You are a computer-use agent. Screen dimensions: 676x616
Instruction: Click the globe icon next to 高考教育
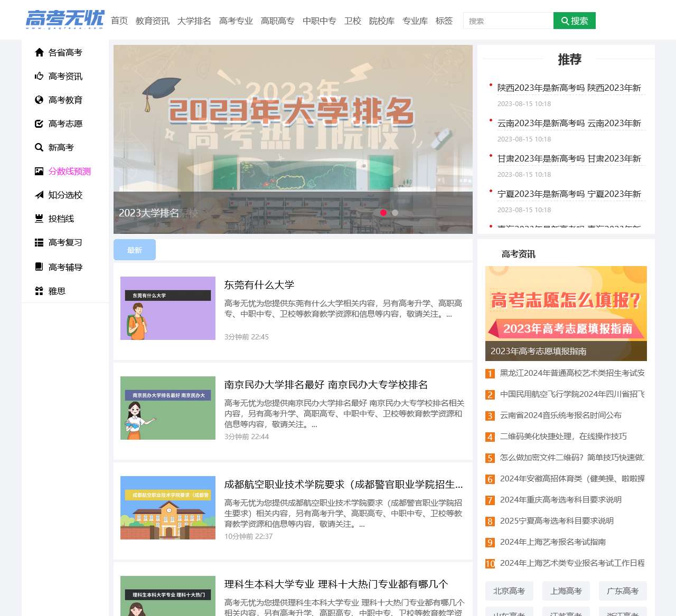(39, 100)
